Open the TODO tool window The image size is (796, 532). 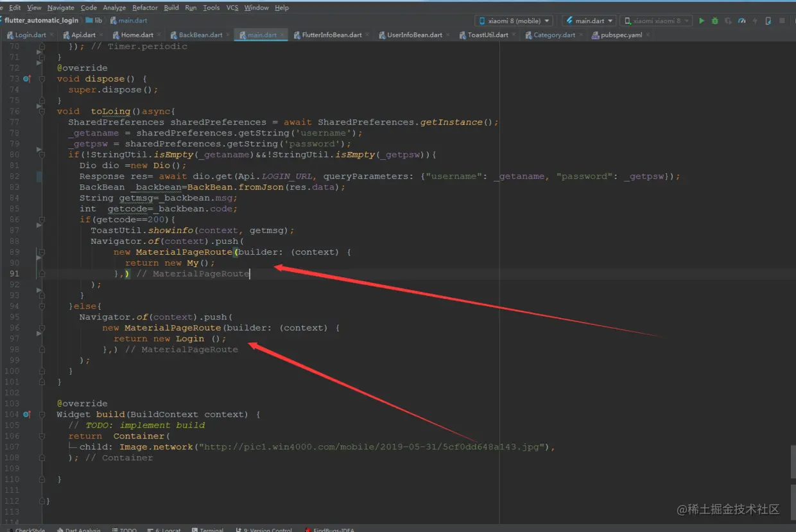124,529
